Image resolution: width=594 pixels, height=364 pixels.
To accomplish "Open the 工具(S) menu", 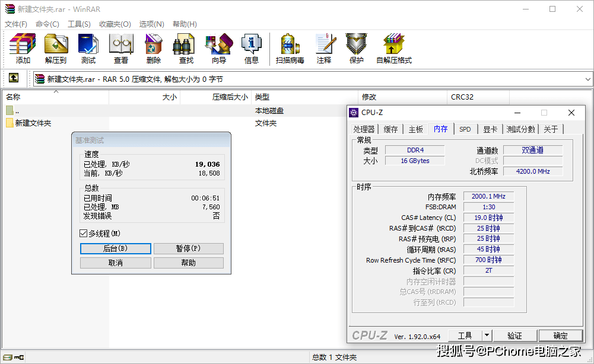I will (79, 24).
